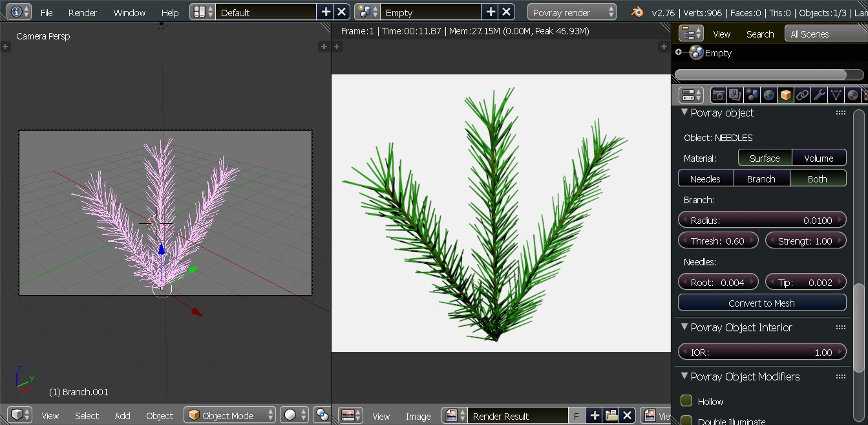The image size is (868, 425).
Task: Open the Constraints chain-link tab
Action: click(802, 95)
